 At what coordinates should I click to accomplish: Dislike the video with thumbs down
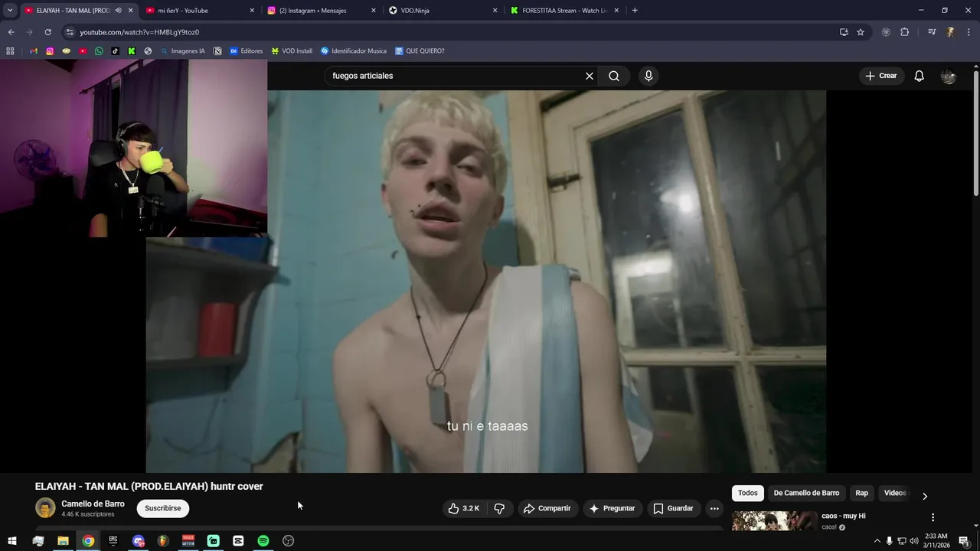(x=499, y=508)
